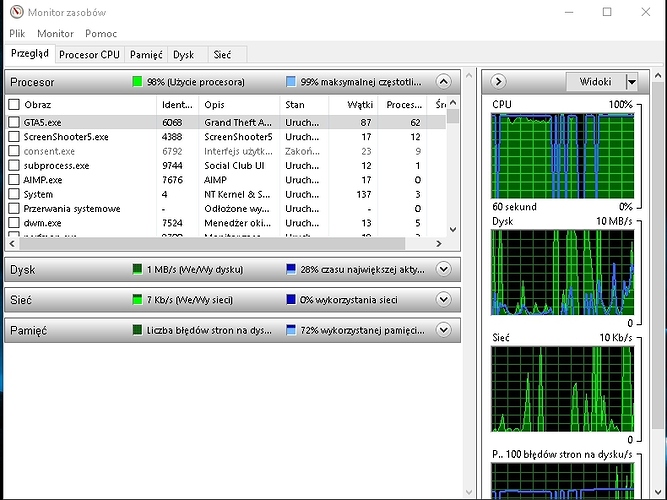Image resolution: width=667 pixels, height=500 pixels.
Task: Click the Widoki button
Action: pyautogui.click(x=596, y=81)
